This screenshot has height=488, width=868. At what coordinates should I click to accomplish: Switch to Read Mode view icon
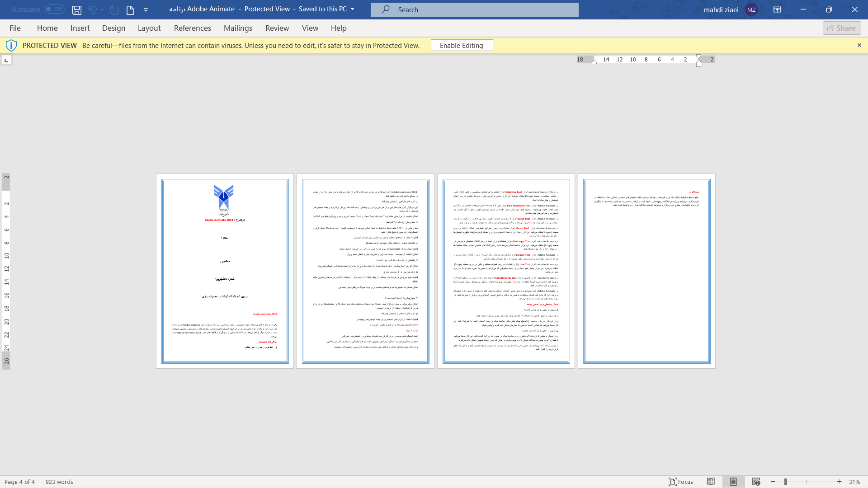click(x=711, y=482)
